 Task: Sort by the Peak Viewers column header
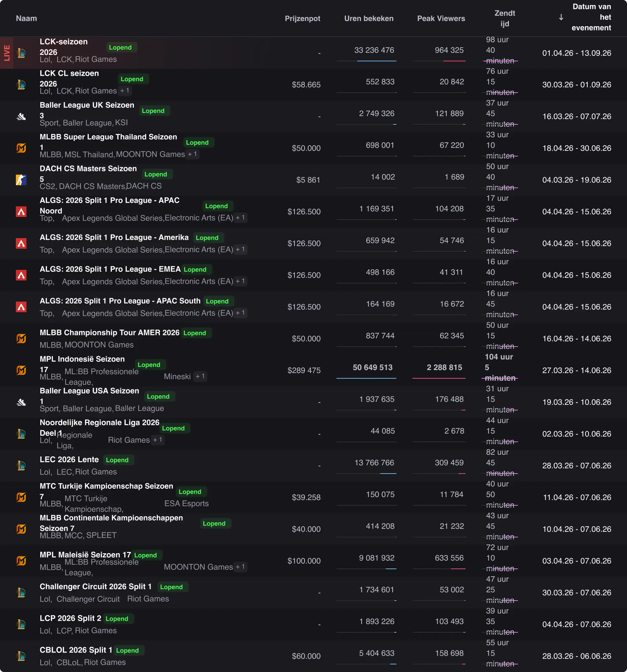(x=441, y=18)
